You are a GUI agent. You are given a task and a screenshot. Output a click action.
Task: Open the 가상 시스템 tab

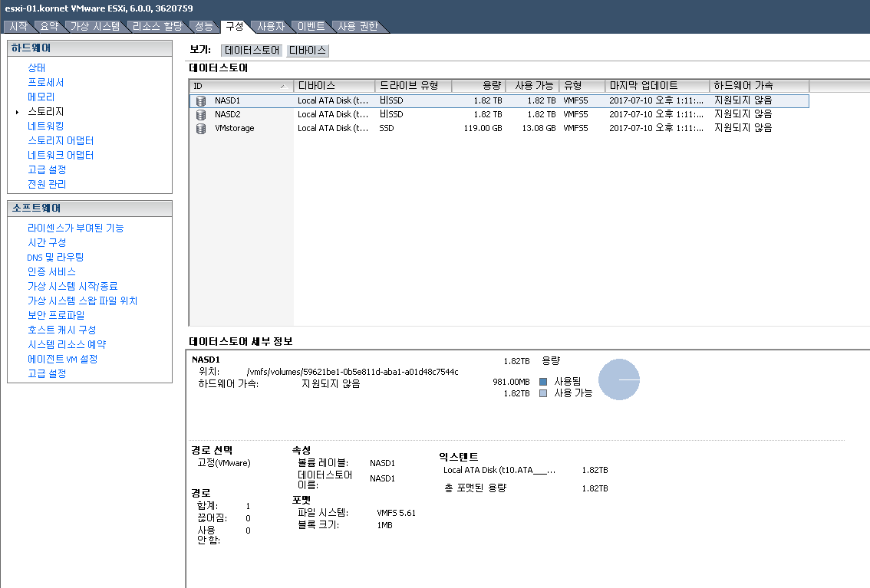(x=95, y=27)
